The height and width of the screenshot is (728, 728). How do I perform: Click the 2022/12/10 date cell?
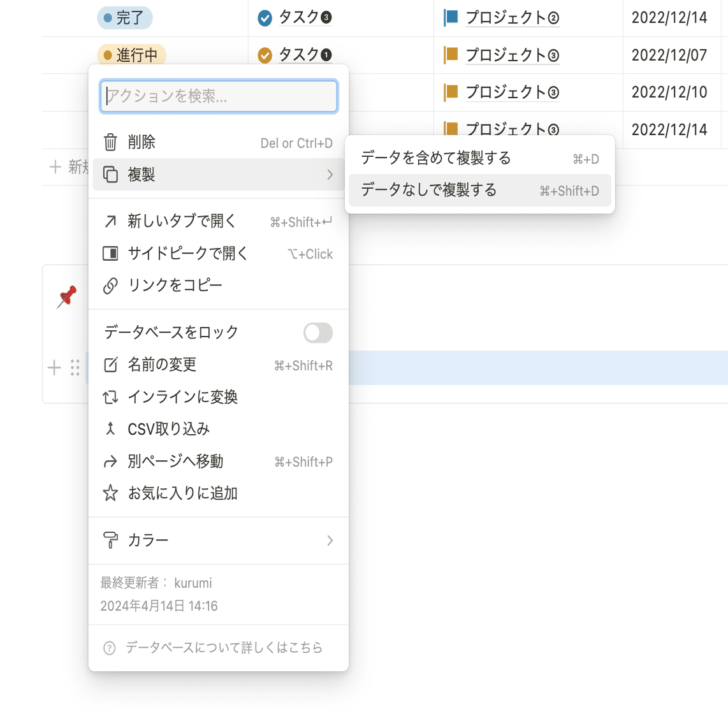669,92
